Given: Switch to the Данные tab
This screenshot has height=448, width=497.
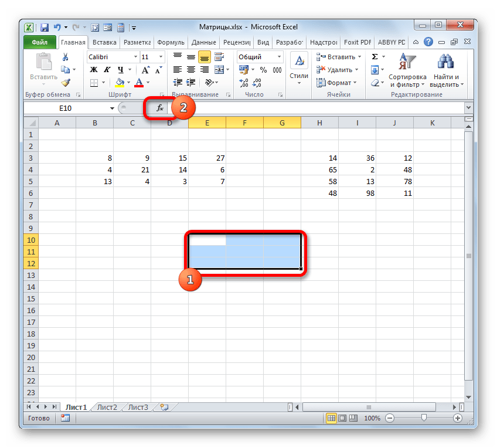Looking at the screenshot, I should click(204, 42).
